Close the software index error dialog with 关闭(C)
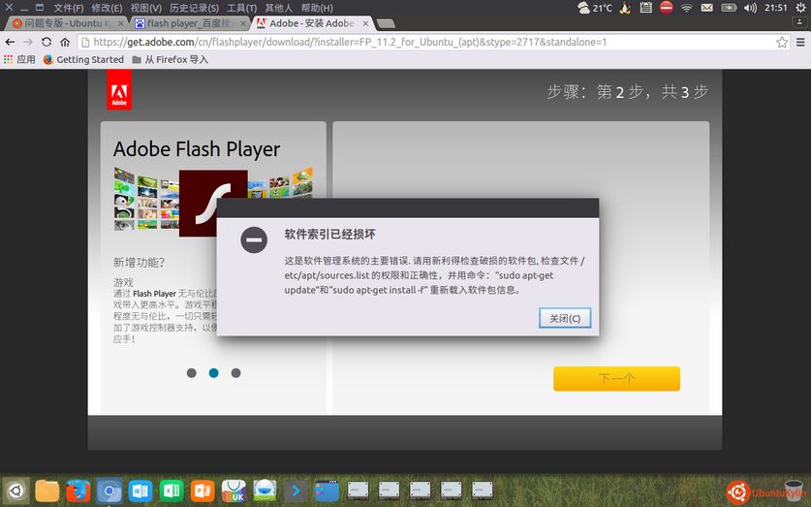This screenshot has width=812, height=507. point(565,318)
